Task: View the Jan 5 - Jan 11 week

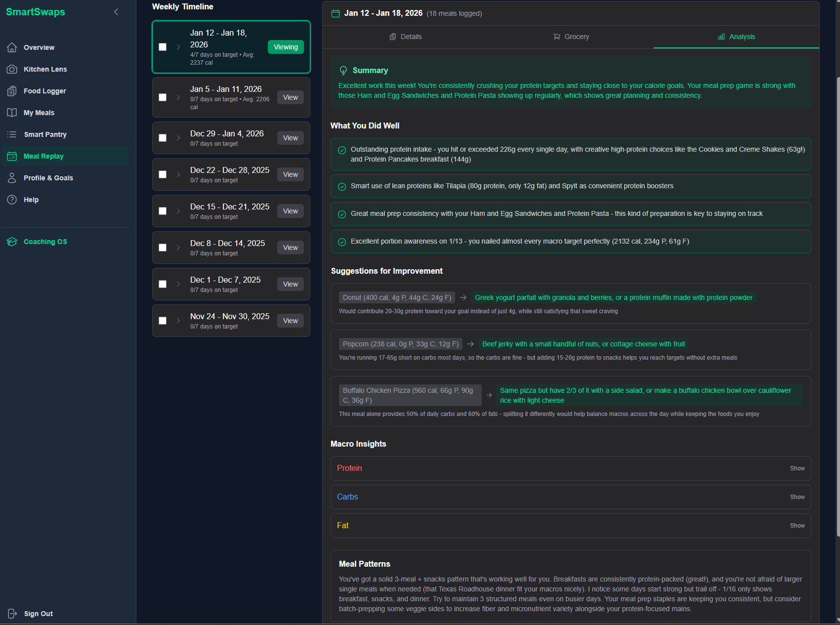Action: (290, 97)
